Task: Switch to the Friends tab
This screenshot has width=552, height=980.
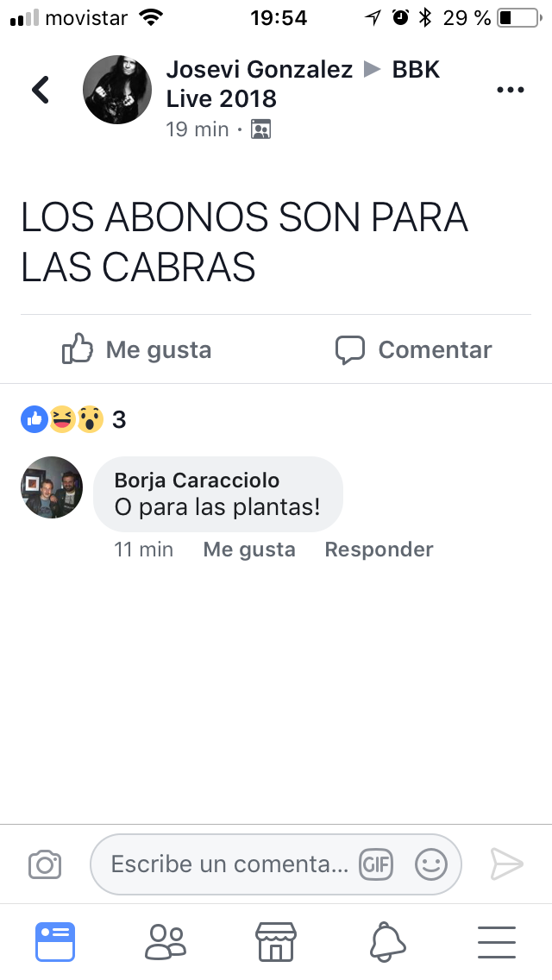Action: point(166,942)
